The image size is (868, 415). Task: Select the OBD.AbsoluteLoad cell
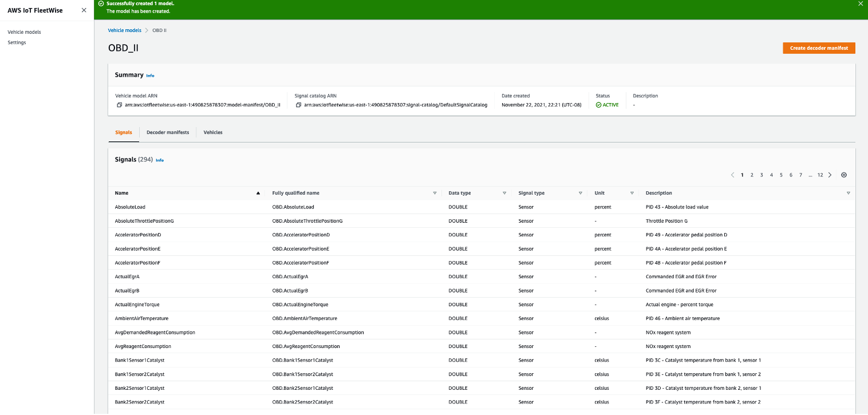pyautogui.click(x=293, y=207)
